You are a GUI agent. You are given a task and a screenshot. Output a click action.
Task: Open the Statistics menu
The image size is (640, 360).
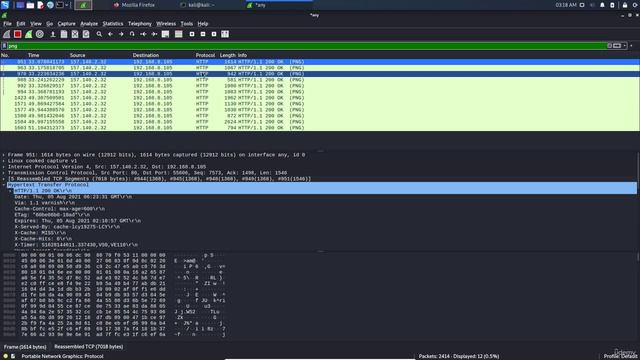pos(113,24)
